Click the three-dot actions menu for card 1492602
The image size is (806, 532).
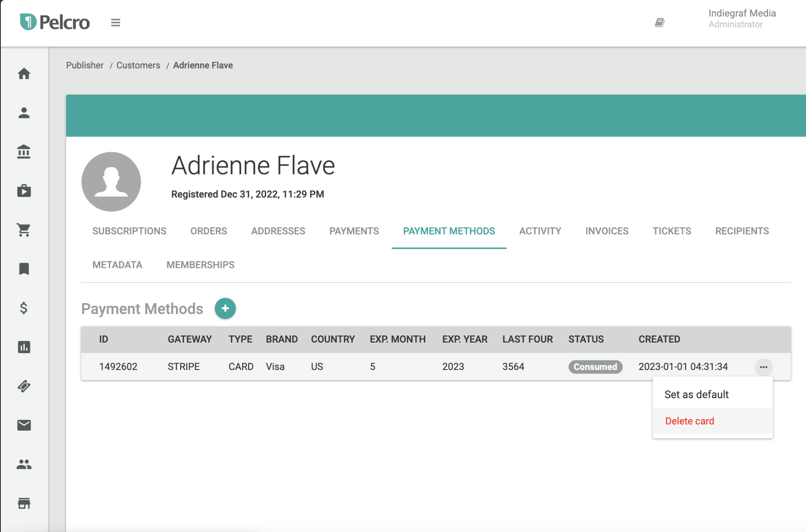click(x=763, y=367)
